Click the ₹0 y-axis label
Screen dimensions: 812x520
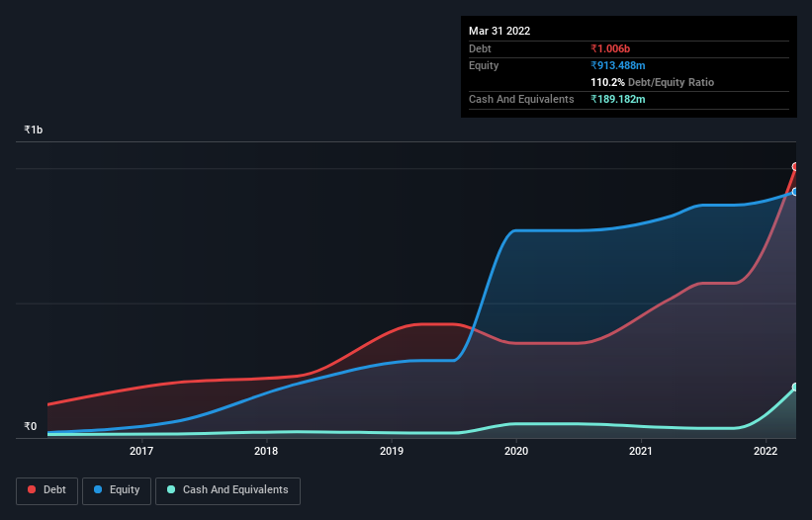point(31,426)
